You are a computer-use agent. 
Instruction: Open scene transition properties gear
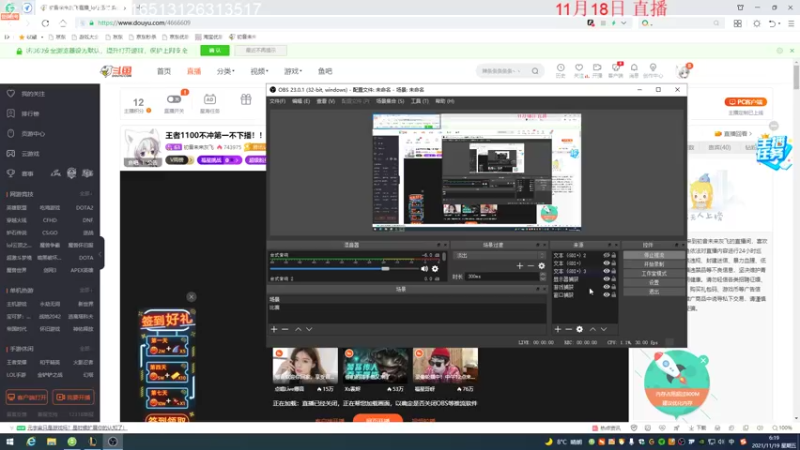(541, 266)
